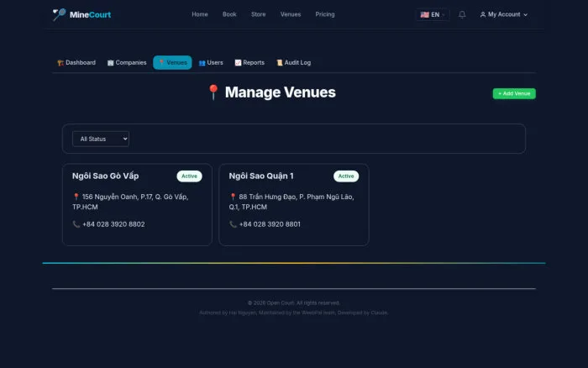Screen dimensions: 588x368
Task: Click phone number +84 028 3920 8801
Action: pos(270,224)
